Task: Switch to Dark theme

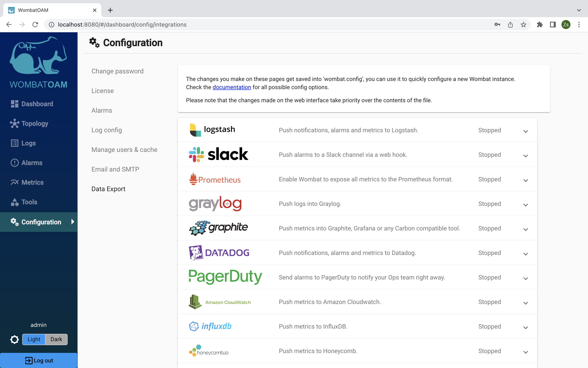Action: point(56,339)
